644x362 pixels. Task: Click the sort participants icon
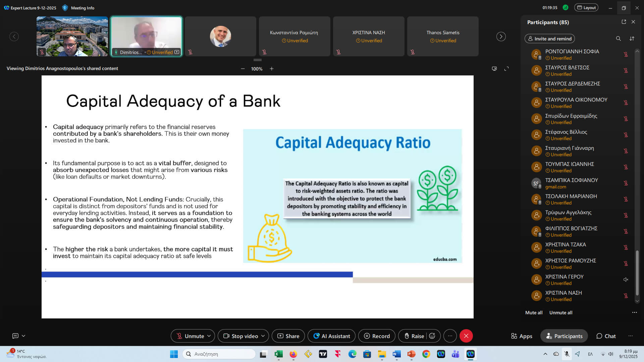[x=632, y=39]
